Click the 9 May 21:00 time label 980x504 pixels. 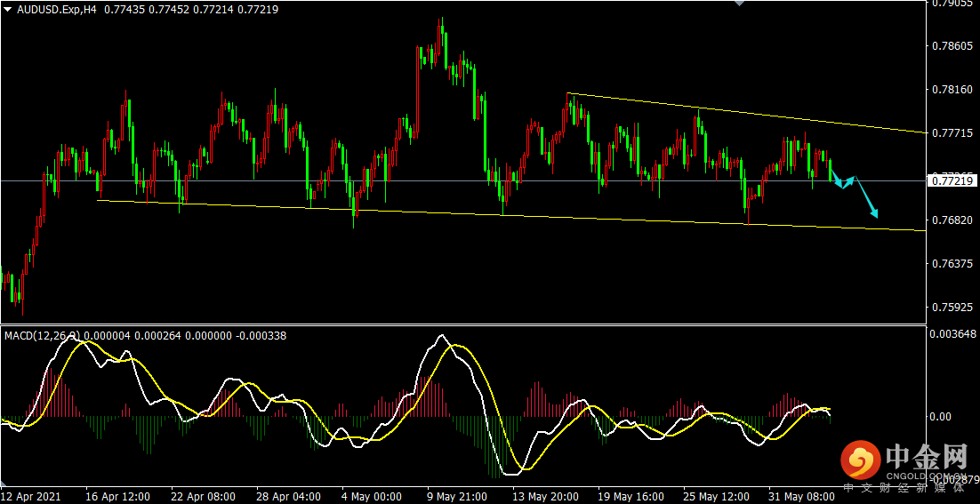[x=456, y=496]
